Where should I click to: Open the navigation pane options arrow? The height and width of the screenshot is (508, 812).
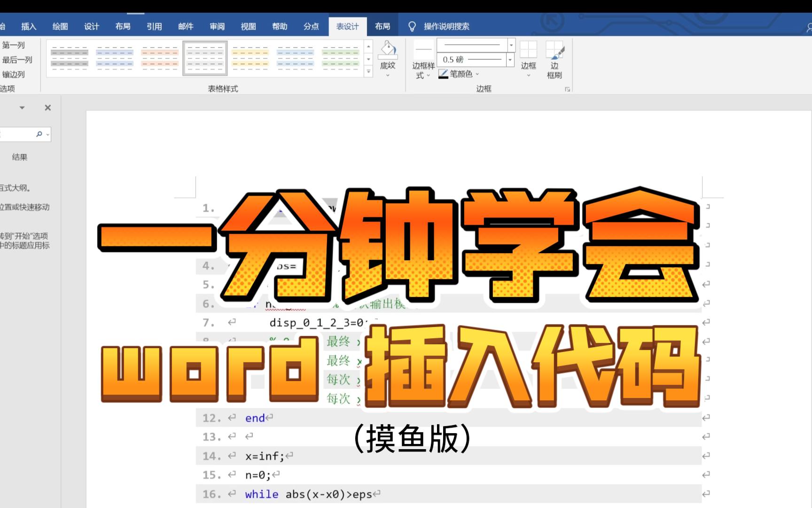pyautogui.click(x=22, y=108)
